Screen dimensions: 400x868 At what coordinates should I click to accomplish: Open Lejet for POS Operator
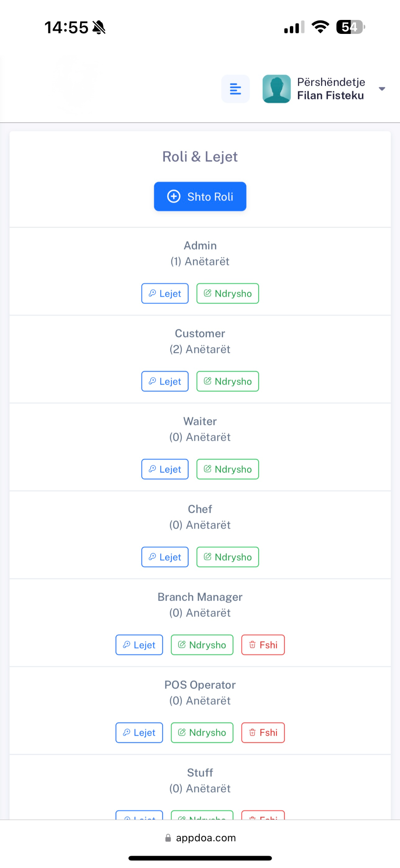point(139,733)
